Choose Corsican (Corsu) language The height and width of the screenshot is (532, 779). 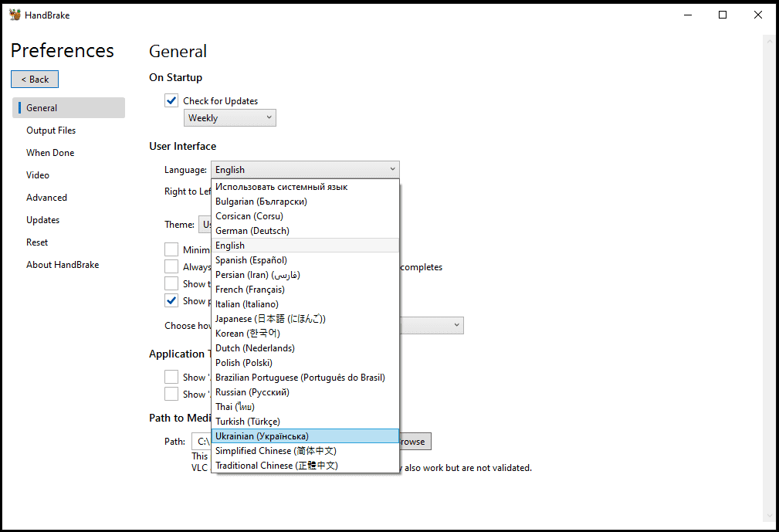pos(305,216)
